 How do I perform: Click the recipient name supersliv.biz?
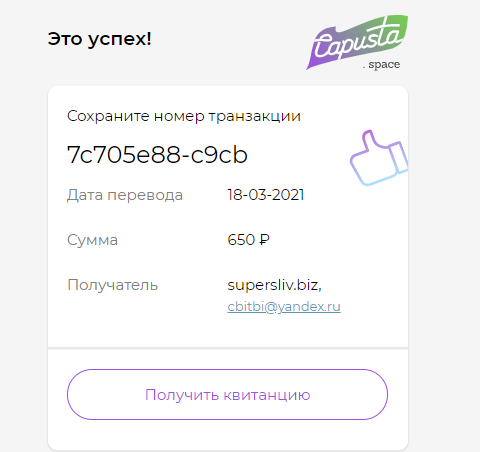(x=274, y=285)
